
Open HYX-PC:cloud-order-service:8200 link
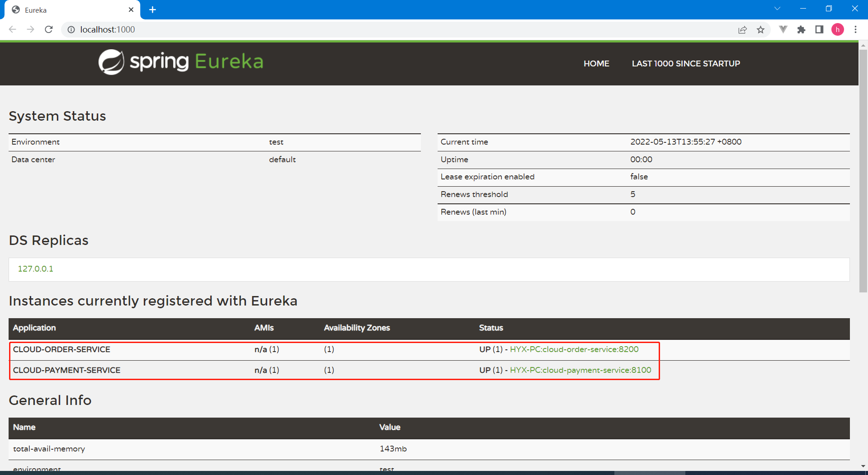tap(574, 349)
